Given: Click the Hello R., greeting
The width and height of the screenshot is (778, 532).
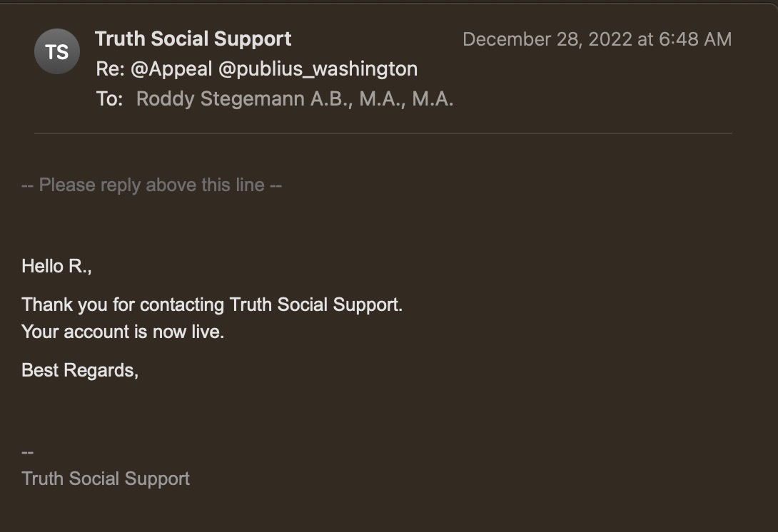Looking at the screenshot, I should [x=57, y=267].
